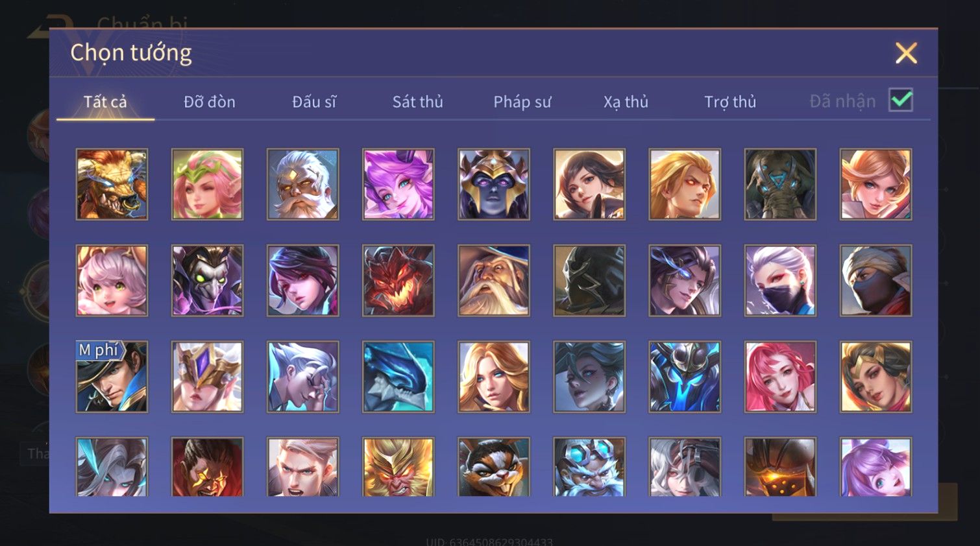980x546 pixels.
Task: Open the 'Trợ thủ' tab
Action: [x=730, y=102]
